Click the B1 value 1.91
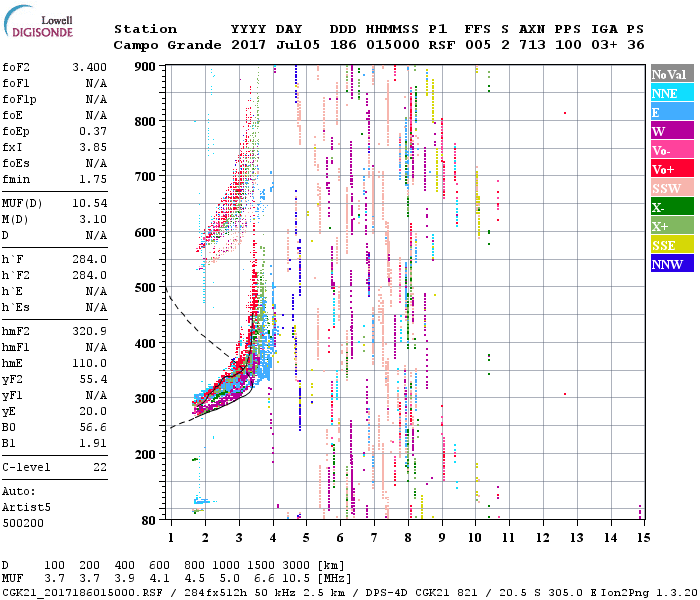The height and width of the screenshot is (600, 700). (x=93, y=444)
